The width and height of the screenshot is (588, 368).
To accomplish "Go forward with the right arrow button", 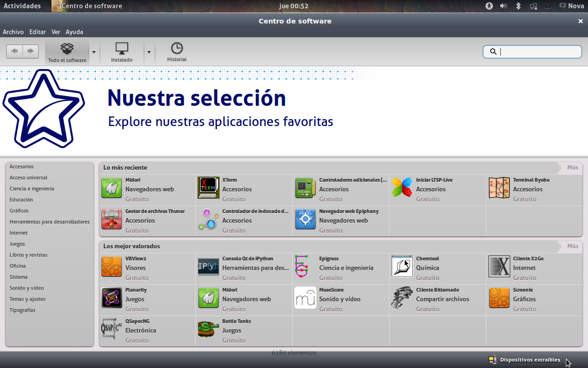I will 30,51.
